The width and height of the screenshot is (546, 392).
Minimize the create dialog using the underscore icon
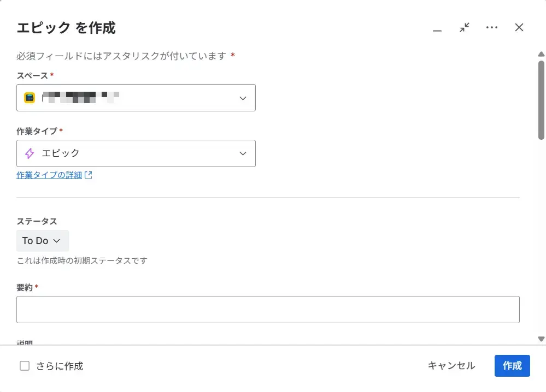[437, 31]
